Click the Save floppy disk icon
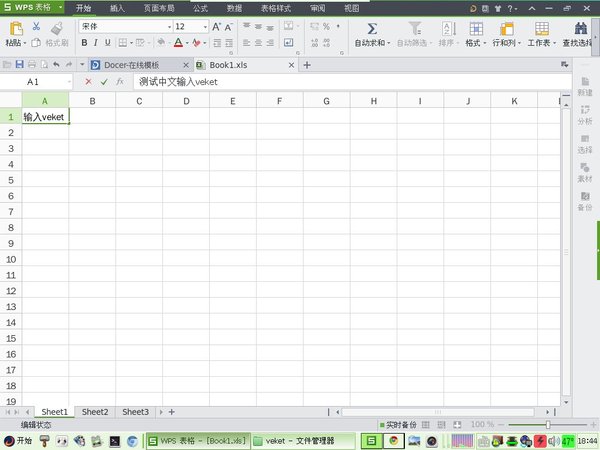The height and width of the screenshot is (450, 600). click(x=20, y=65)
